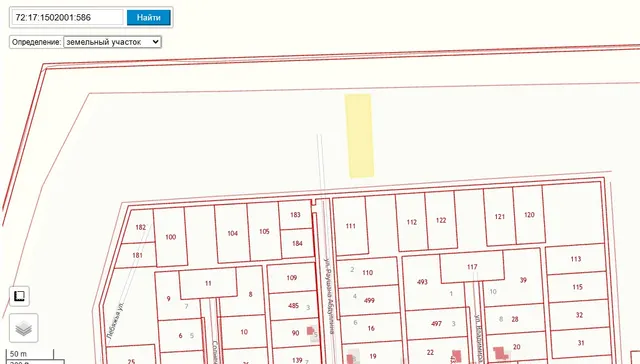Click parcel labeled 110

(367, 273)
